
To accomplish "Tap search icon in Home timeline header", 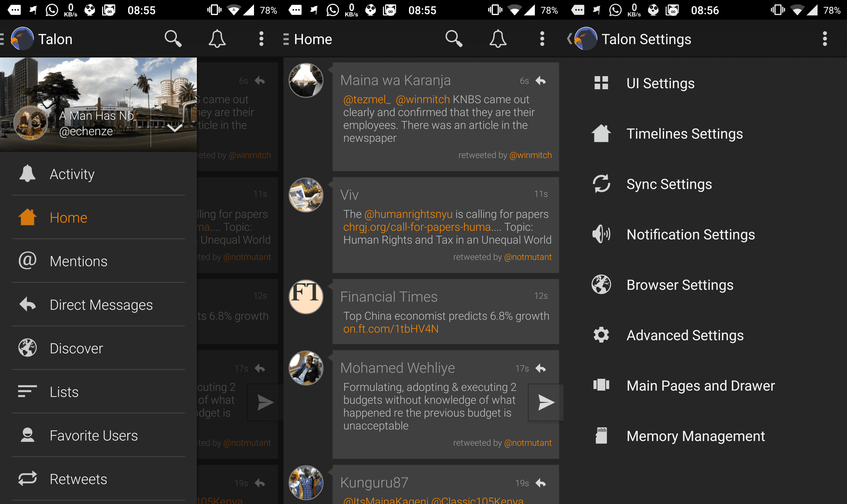I will [x=454, y=39].
